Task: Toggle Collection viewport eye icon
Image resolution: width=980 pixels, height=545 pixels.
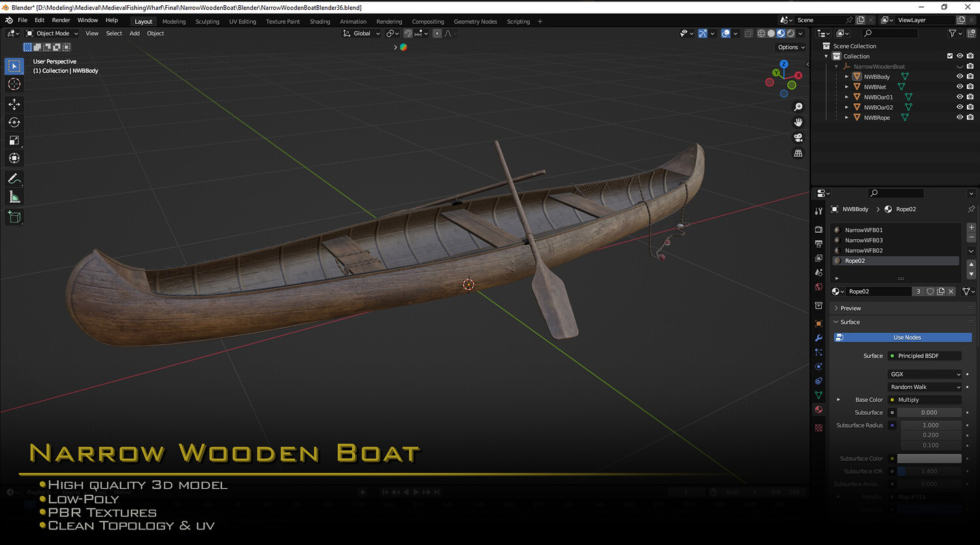Action: pyautogui.click(x=960, y=56)
